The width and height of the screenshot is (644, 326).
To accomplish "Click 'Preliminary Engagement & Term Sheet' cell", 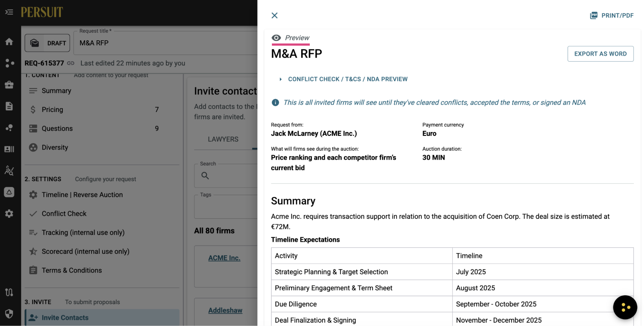I will tap(362, 288).
